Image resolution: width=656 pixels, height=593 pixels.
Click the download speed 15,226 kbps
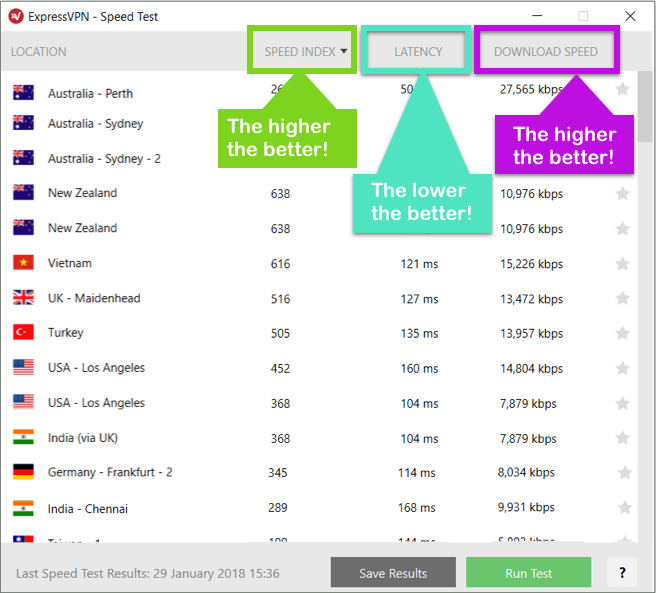point(531,264)
